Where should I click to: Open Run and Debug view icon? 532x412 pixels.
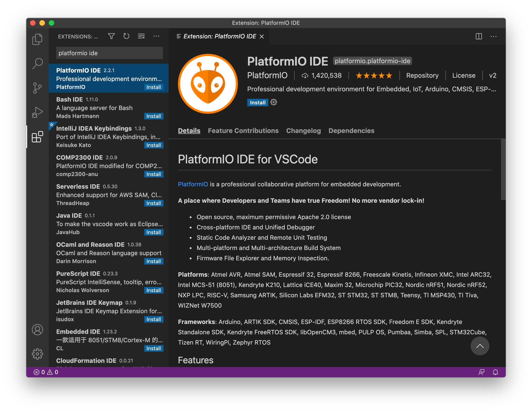click(37, 112)
